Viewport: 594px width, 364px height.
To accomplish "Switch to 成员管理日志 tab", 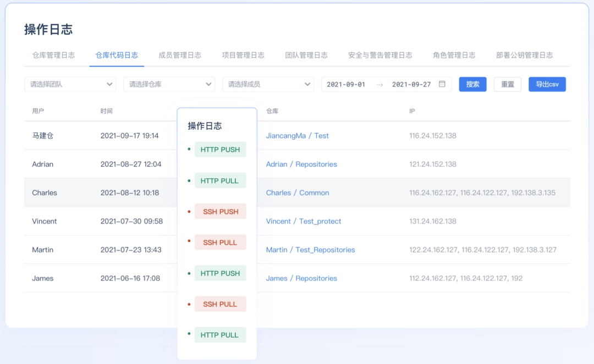I will click(180, 56).
